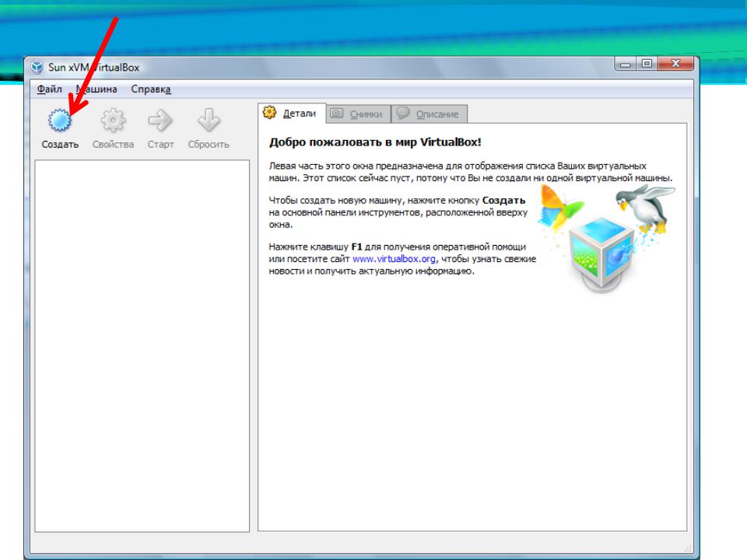
Task: Open the Машина menu
Action: click(96, 89)
